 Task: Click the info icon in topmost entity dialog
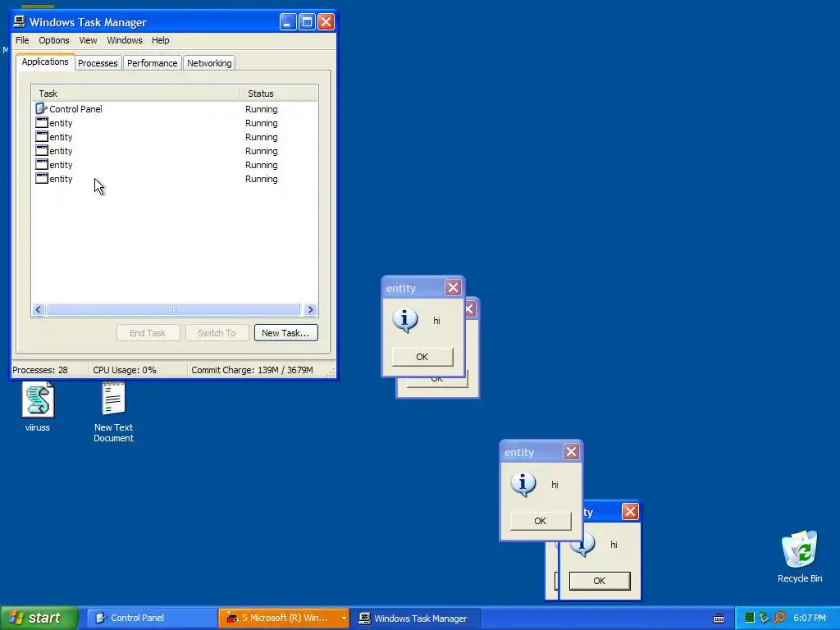tap(405, 321)
